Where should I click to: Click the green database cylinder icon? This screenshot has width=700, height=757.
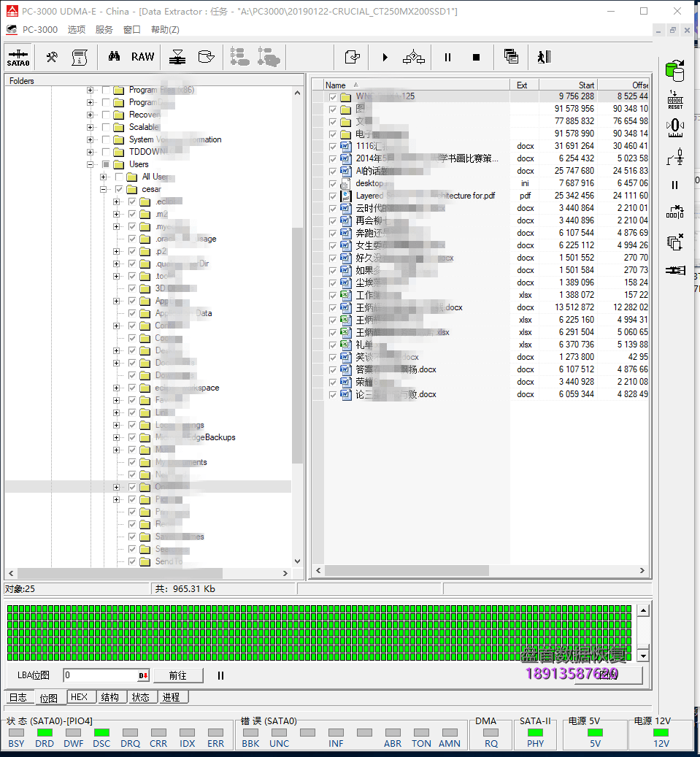[x=675, y=71]
